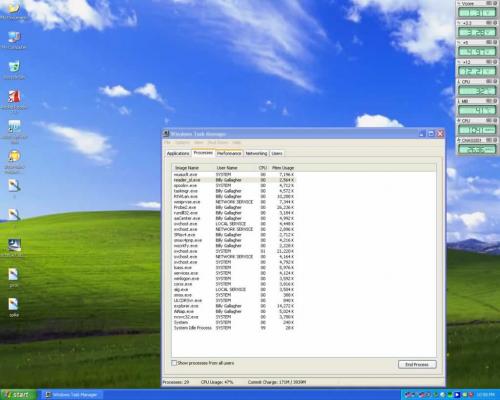Sort by the Mem Usage column header
This screenshot has width=500, height=400.
coord(282,168)
